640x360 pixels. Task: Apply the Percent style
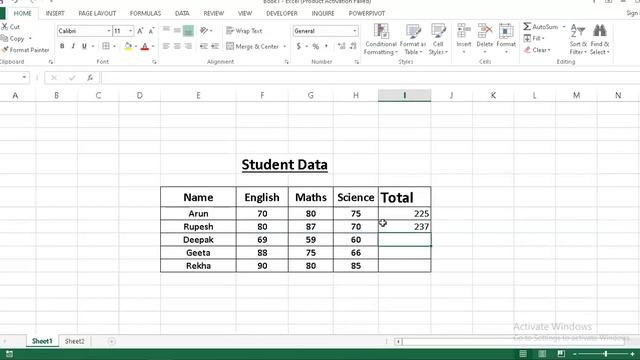[316, 47]
